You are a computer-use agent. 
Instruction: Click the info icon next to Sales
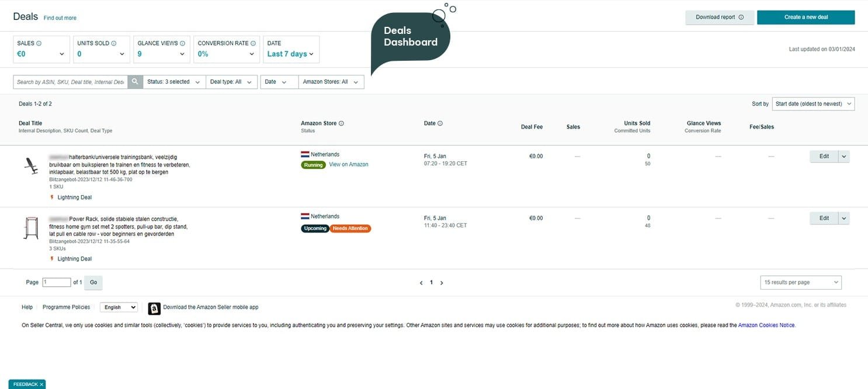point(39,43)
